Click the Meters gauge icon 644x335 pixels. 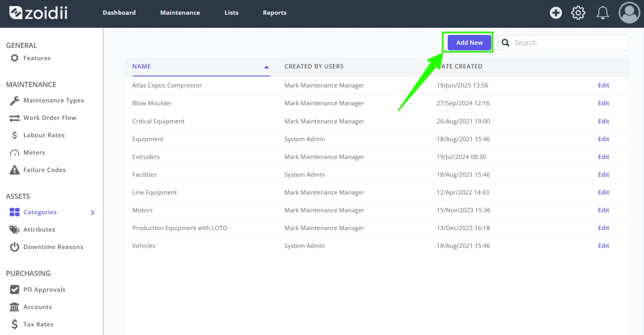(x=15, y=153)
